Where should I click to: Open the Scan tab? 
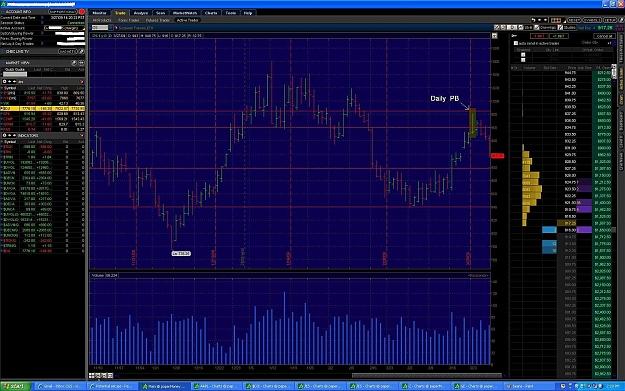click(161, 13)
